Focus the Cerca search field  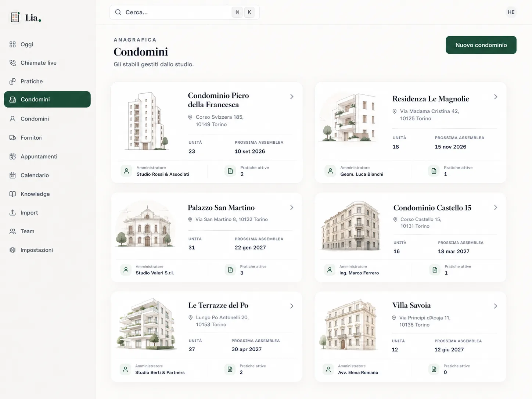tap(184, 12)
